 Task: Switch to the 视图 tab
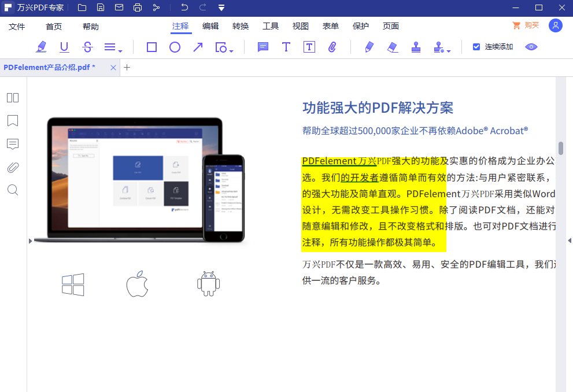click(x=301, y=26)
